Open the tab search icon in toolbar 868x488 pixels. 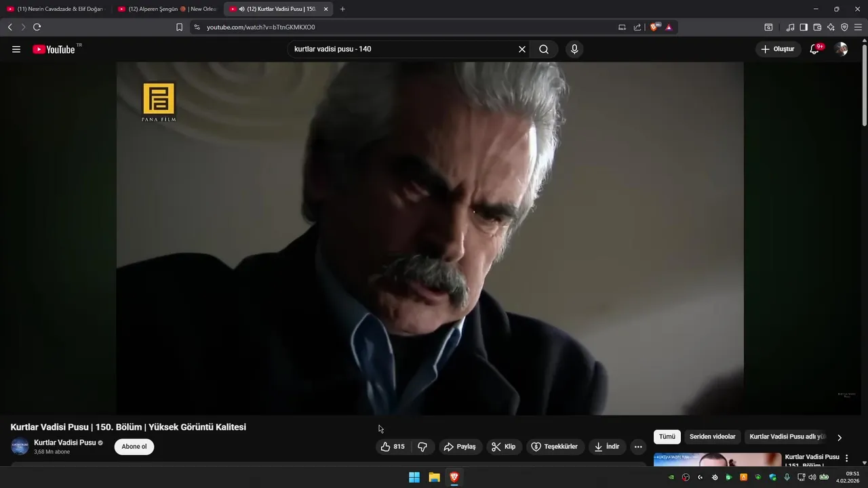pos(768,27)
